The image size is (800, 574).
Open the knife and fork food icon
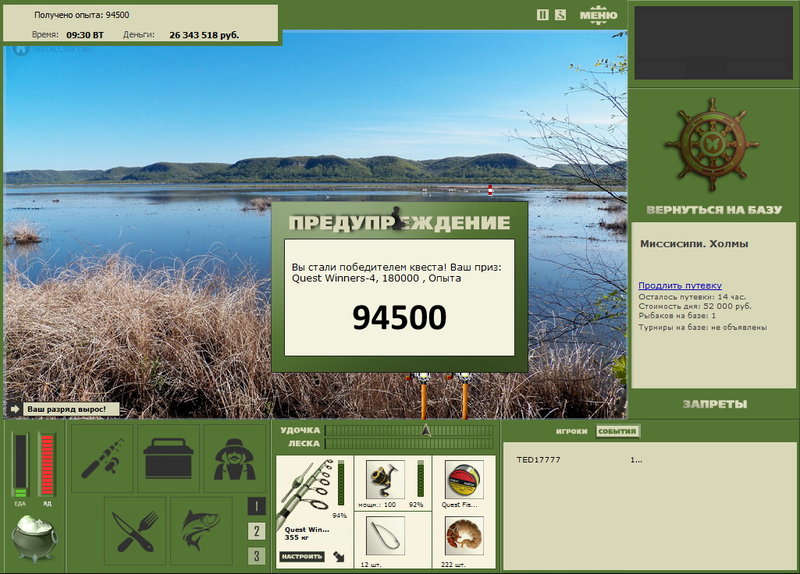pos(135,531)
